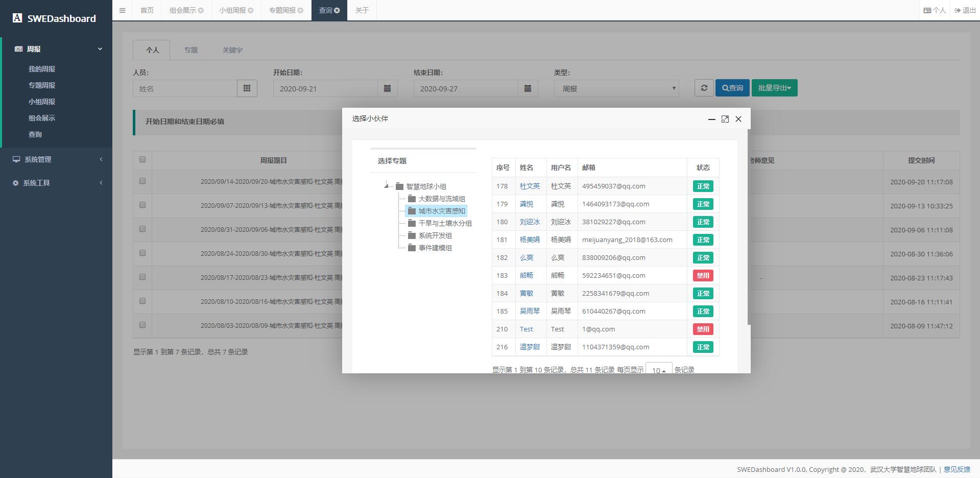Open the calendar icon for 结束日期
Image resolution: width=980 pixels, height=478 pixels.
pos(528,88)
